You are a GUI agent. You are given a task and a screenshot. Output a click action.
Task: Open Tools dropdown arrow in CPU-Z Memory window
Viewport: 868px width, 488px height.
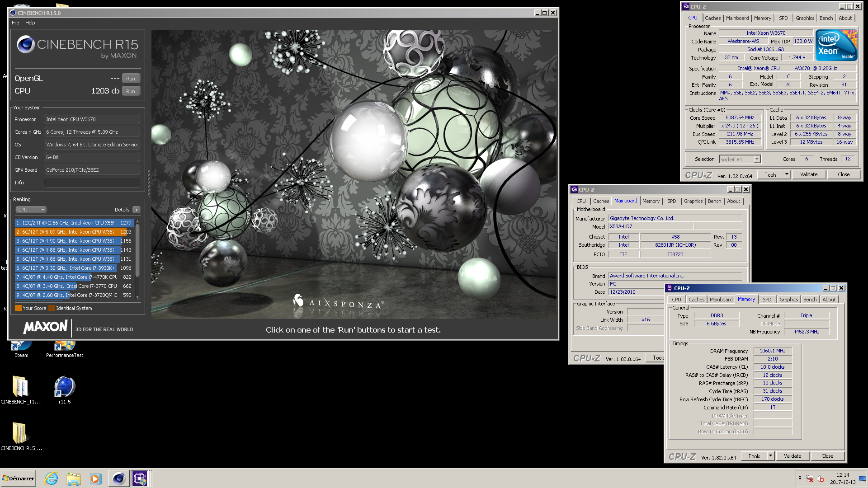tap(770, 456)
